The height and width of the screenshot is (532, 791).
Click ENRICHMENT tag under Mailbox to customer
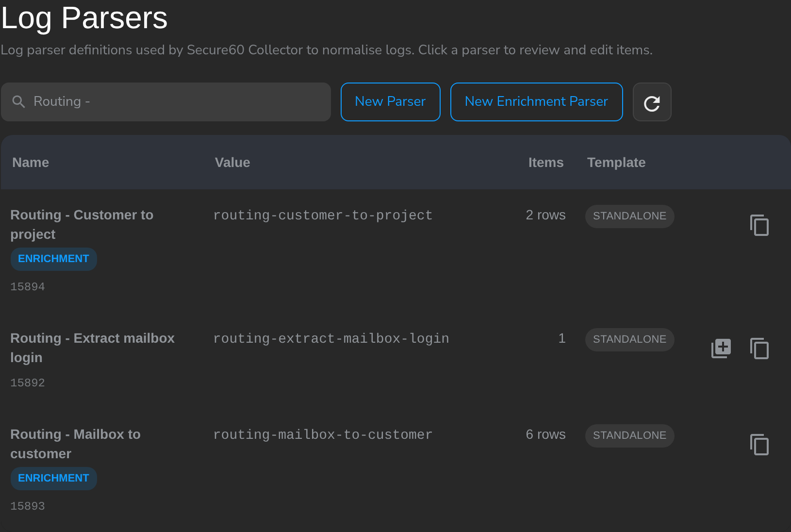[53, 478]
